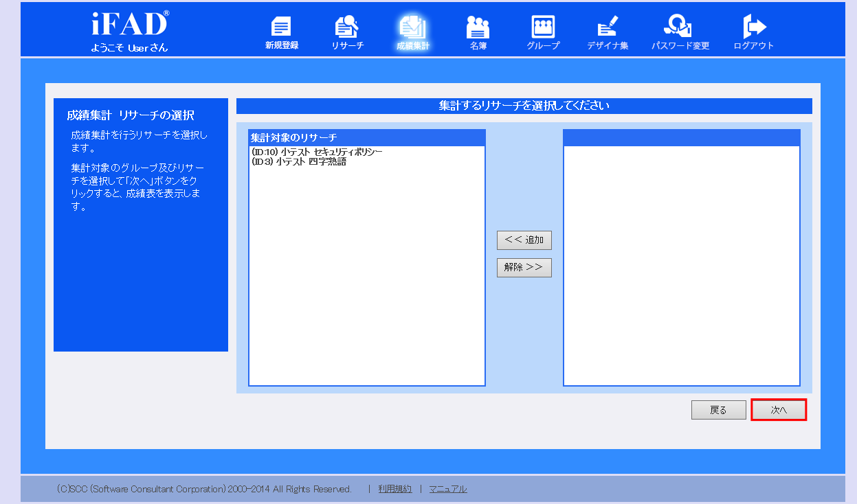Select (ID:3) 小テスト 四字熟語 item

pos(300,161)
